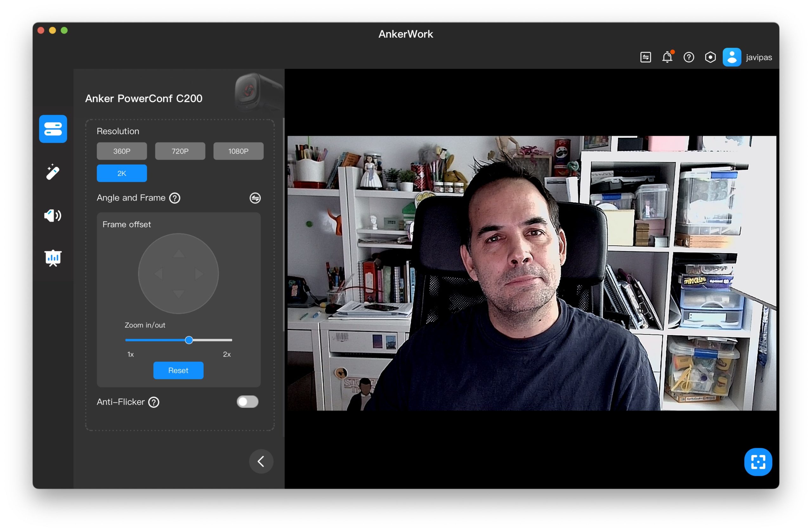Viewport: 812px width, 532px height.
Task: Toggle fullscreen preview button
Action: [758, 462]
